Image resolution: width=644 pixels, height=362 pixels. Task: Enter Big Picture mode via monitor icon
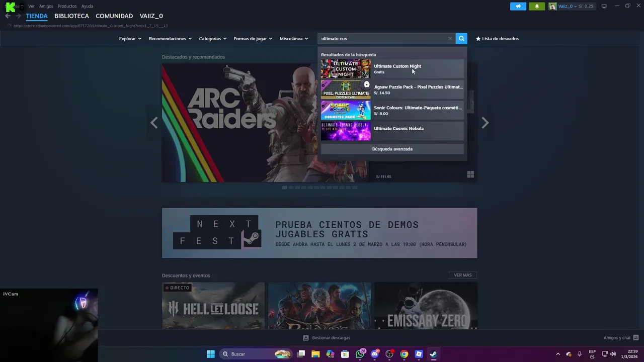[604, 6]
